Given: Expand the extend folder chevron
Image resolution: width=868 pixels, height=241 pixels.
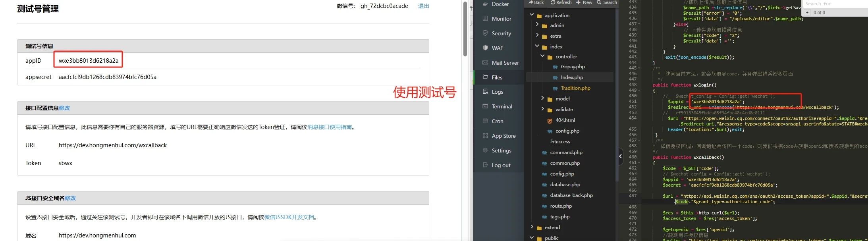Looking at the screenshot, I should (532, 227).
